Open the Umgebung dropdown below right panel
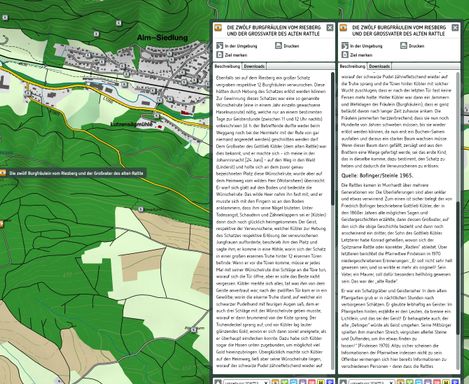The image size is (469, 384). 371,382
